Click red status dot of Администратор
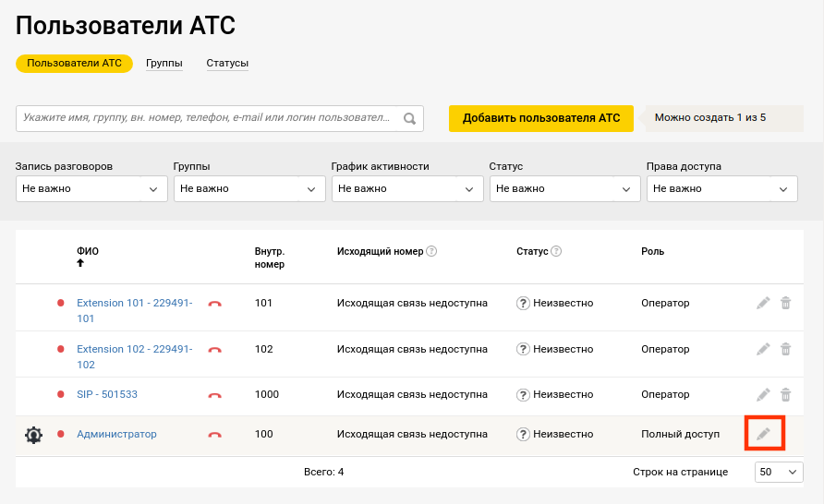824x504 pixels. click(60, 434)
